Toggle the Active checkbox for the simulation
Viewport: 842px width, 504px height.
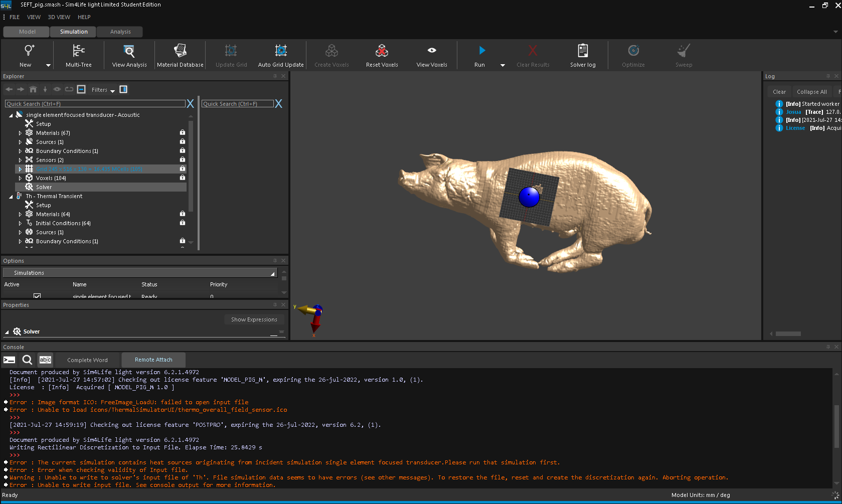(37, 296)
